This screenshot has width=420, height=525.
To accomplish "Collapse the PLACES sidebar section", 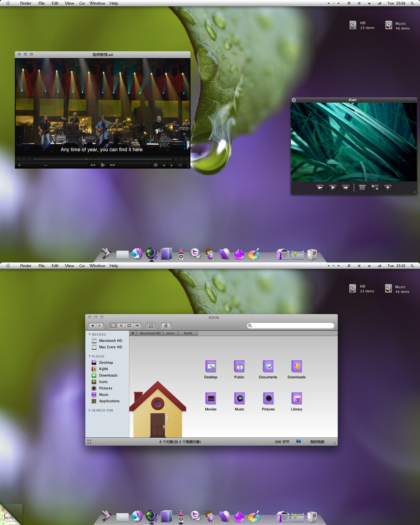I will point(90,356).
